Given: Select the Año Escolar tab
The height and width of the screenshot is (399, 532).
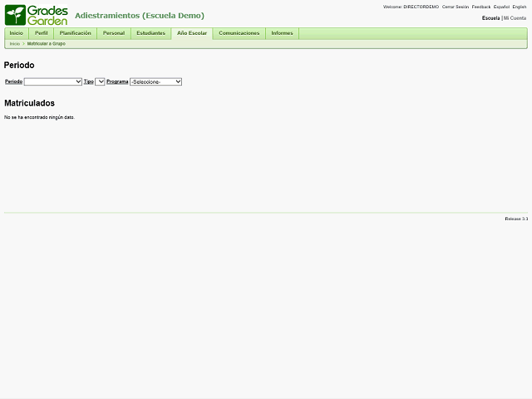Looking at the screenshot, I should click(192, 33).
